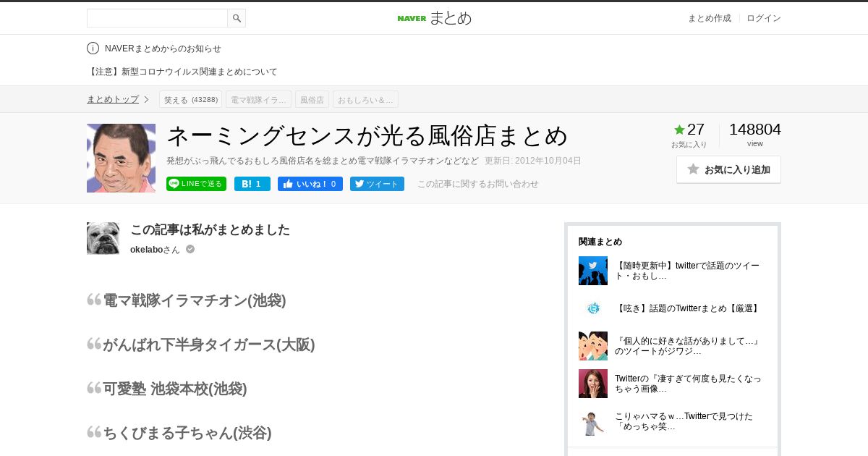Share via LINEで送る button
This screenshot has height=456, width=868.
click(196, 184)
